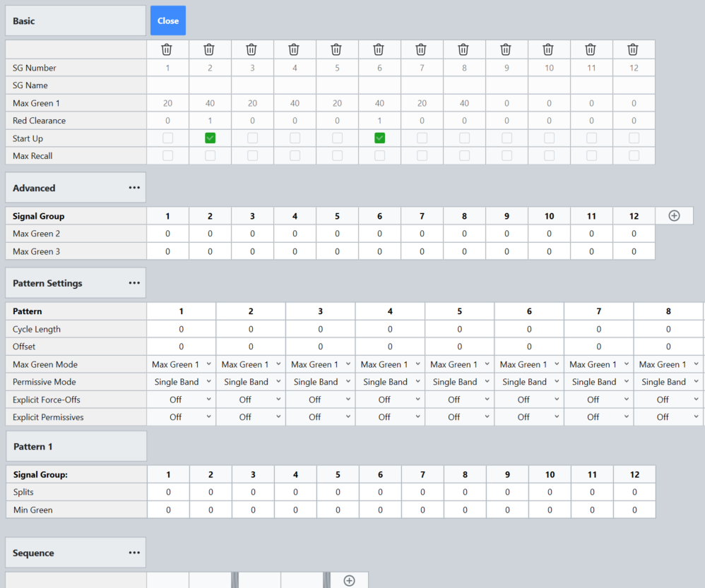Add a column with Sequence plus icon
This screenshot has height=588, width=705.
tap(349, 580)
